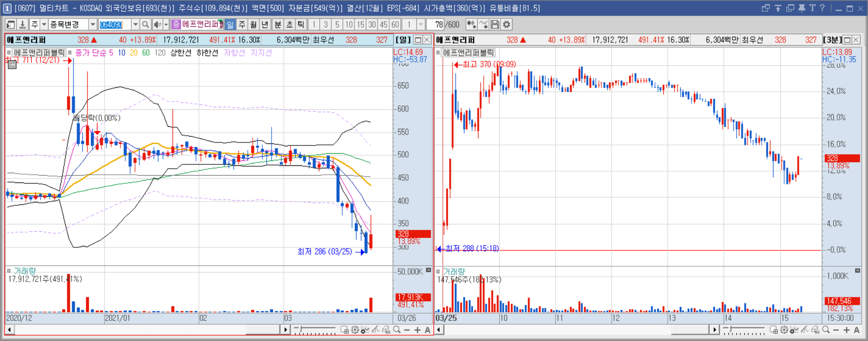Open the 주 selector dropdown arrow
The height and width of the screenshot is (341, 868).
(44, 24)
